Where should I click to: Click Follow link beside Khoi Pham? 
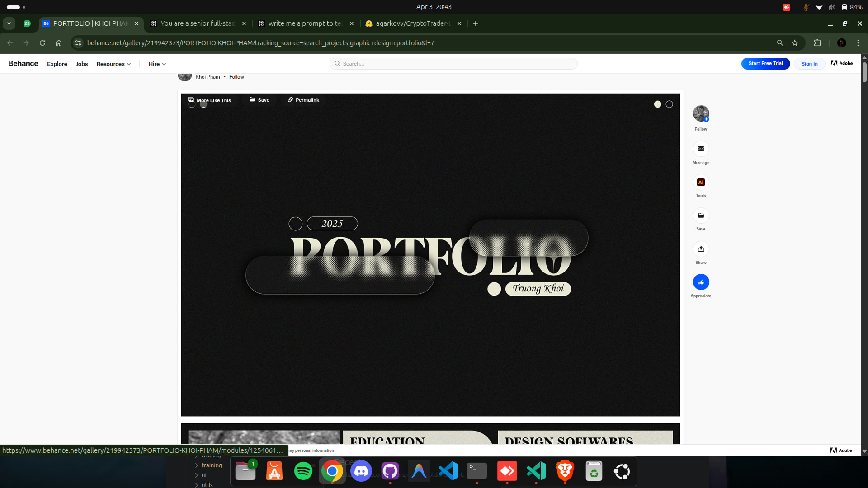pyautogui.click(x=236, y=77)
